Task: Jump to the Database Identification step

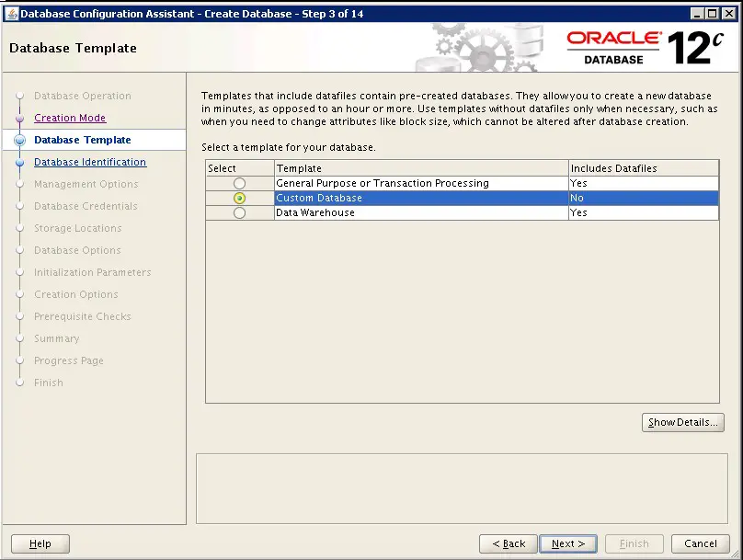Action: pyautogui.click(x=90, y=162)
